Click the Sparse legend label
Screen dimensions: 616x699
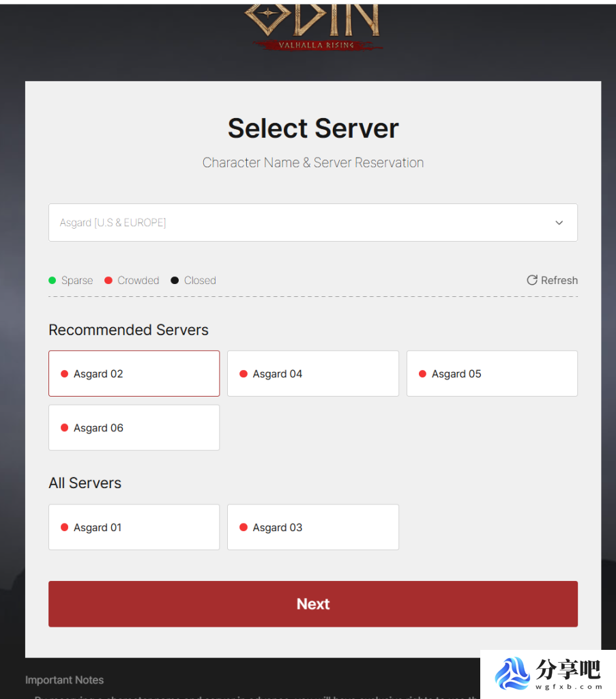coord(77,281)
